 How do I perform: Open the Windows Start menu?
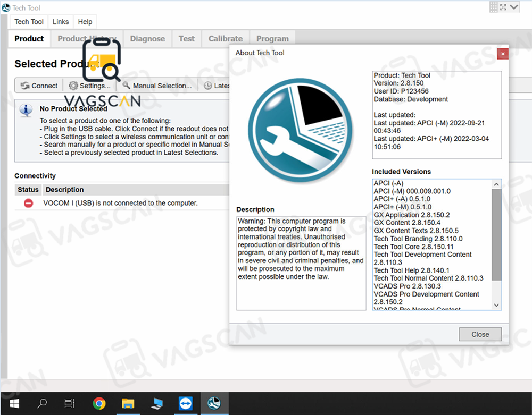[14, 403]
